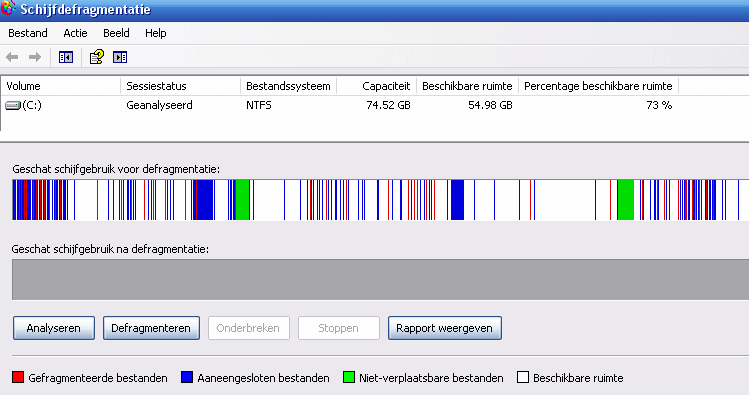Click red Gefragmenteerde bestanden legend swatch
Viewport: 749px width, 395px height.
18,377
